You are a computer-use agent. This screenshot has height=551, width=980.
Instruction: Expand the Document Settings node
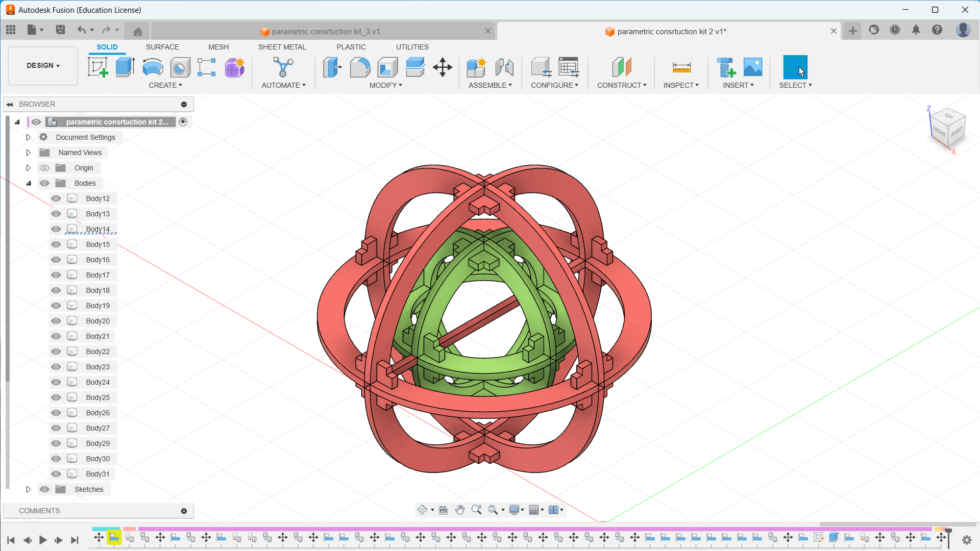coord(29,137)
